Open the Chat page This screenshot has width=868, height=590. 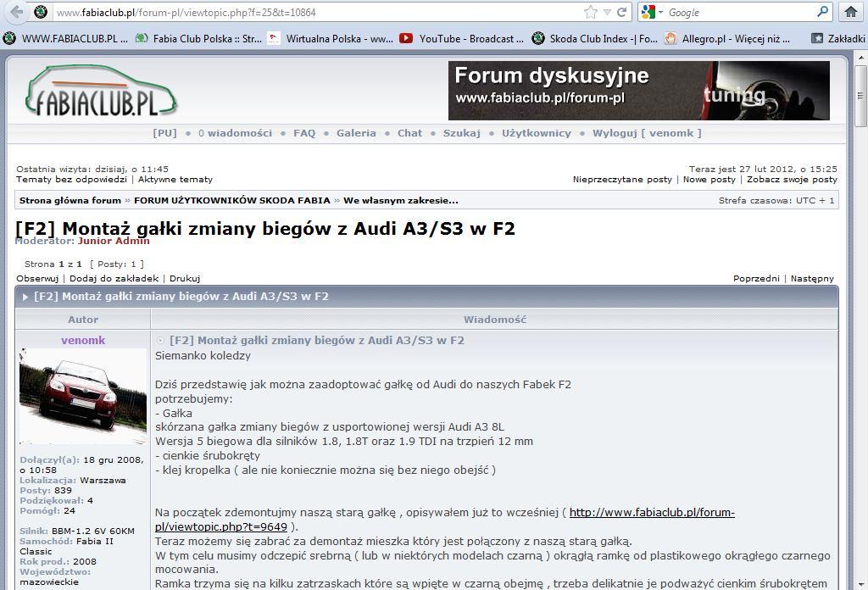tap(409, 133)
